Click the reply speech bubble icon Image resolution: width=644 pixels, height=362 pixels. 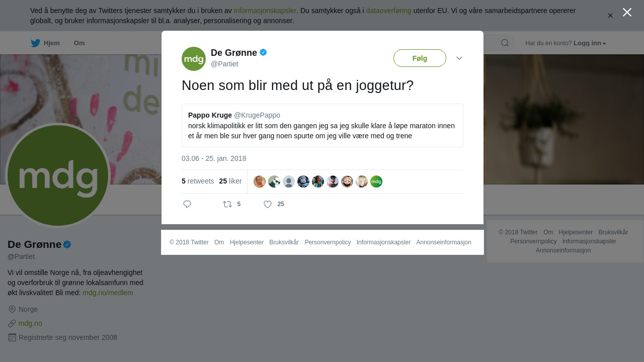[x=187, y=204]
